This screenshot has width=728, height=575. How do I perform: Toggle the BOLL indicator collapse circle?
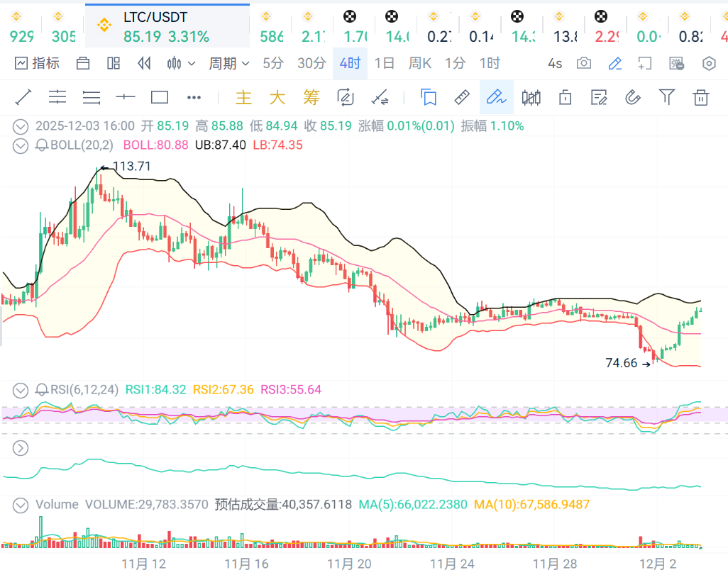pyautogui.click(x=21, y=145)
